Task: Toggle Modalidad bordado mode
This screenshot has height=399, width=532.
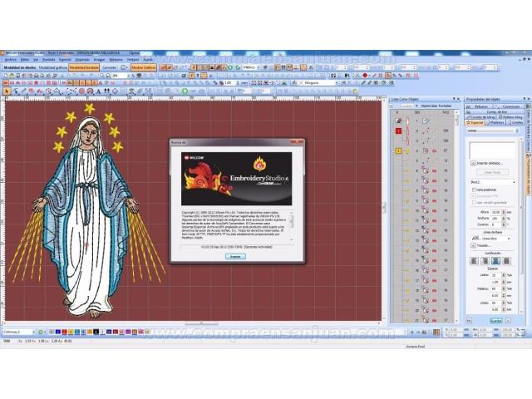Action: (x=84, y=67)
